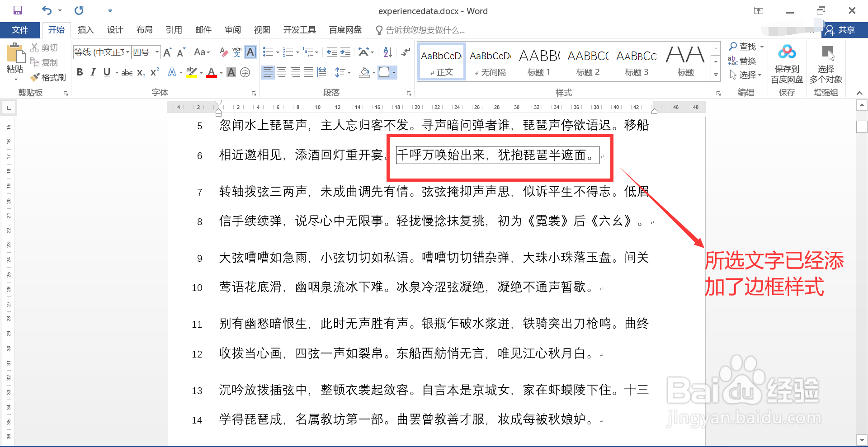
Task: Toggle bold formatting on selected text
Action: coord(80,72)
